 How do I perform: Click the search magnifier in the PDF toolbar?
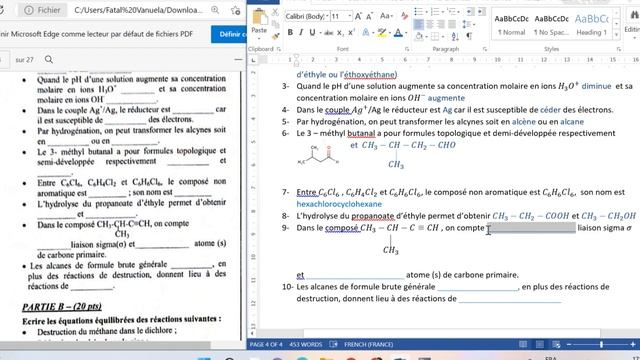[49, 60]
